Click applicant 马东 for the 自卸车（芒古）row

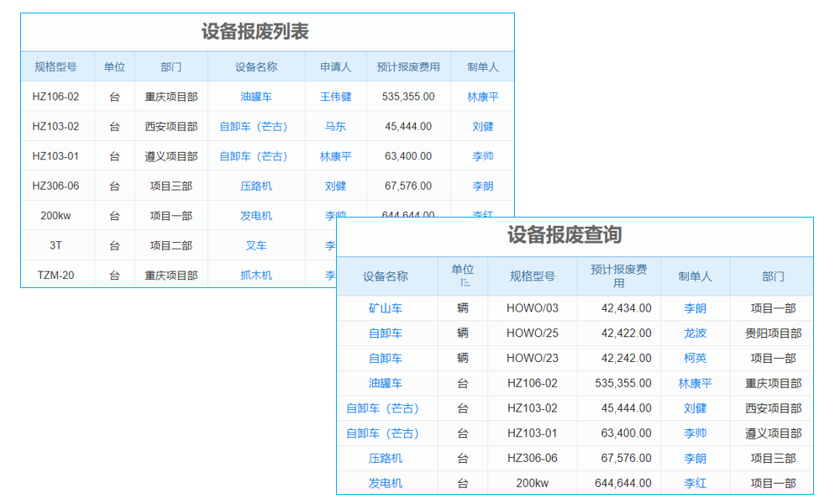tap(335, 126)
